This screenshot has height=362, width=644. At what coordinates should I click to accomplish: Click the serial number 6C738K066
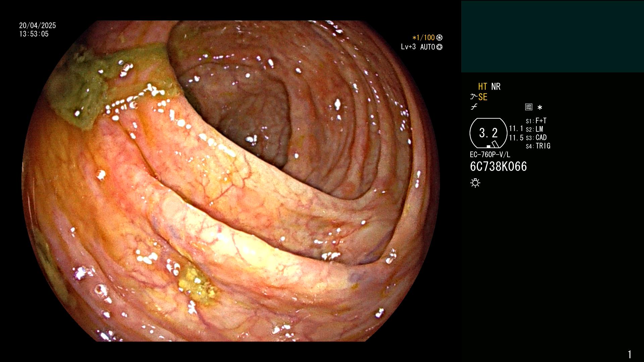click(x=498, y=167)
